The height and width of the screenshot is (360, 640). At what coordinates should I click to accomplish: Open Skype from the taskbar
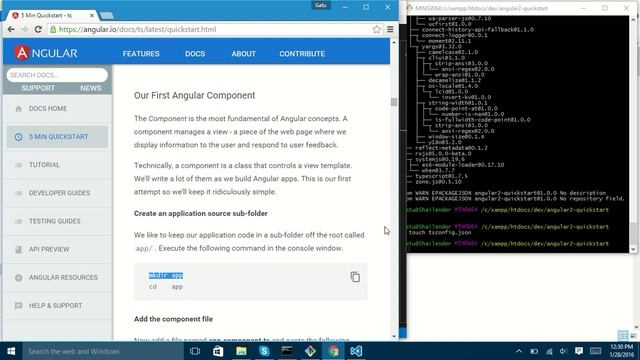click(x=264, y=351)
